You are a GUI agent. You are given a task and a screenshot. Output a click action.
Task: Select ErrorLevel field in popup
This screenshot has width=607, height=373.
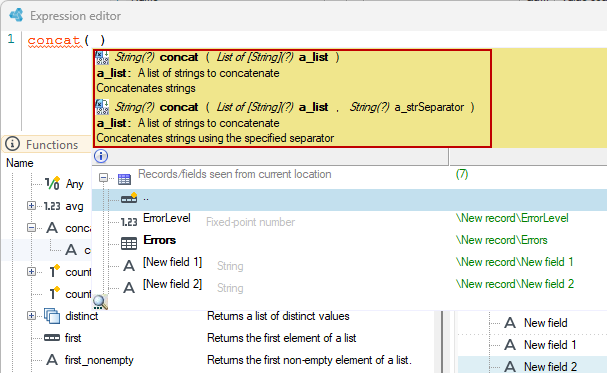tap(167, 218)
